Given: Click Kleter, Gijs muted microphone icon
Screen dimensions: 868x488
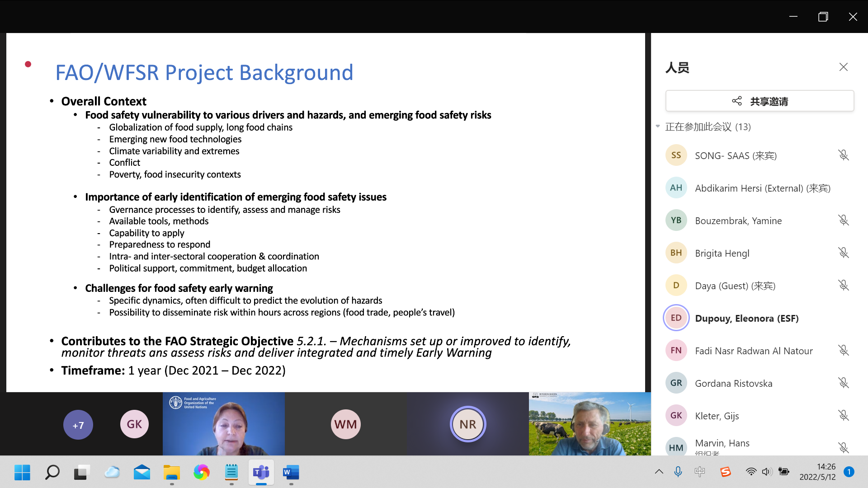Looking at the screenshot, I should [x=843, y=415].
